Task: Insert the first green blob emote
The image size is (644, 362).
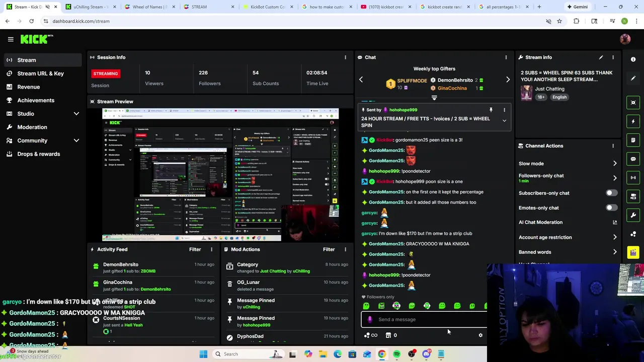Action: click(366, 306)
